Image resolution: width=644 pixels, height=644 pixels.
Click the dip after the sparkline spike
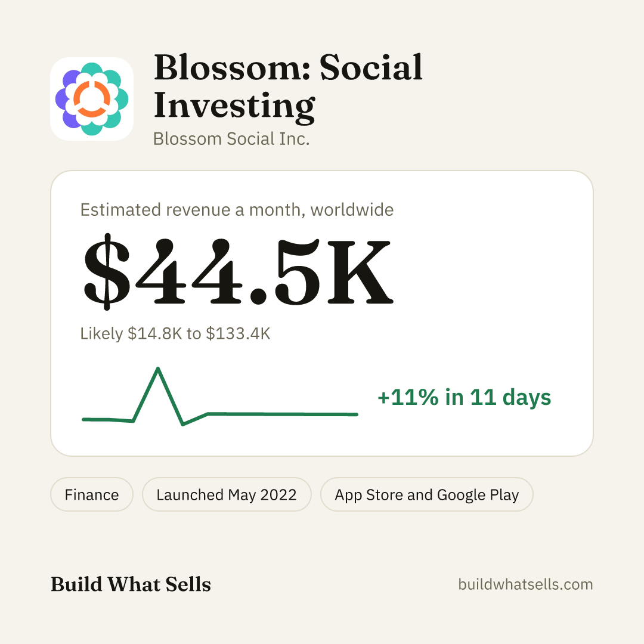183,424
